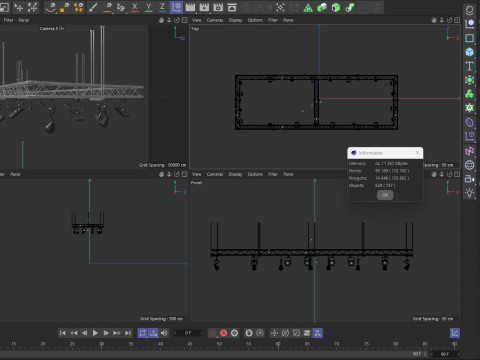
Task: Maximize the perspective viewport toggle icon
Action: pyautogui.click(x=185, y=20)
